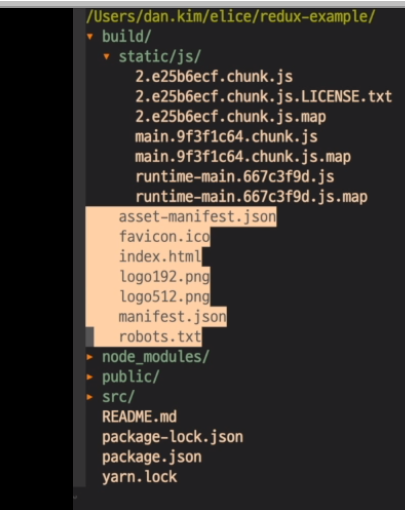This screenshot has width=405, height=510.
Task: Select the src/ directory name
Action: (118, 397)
